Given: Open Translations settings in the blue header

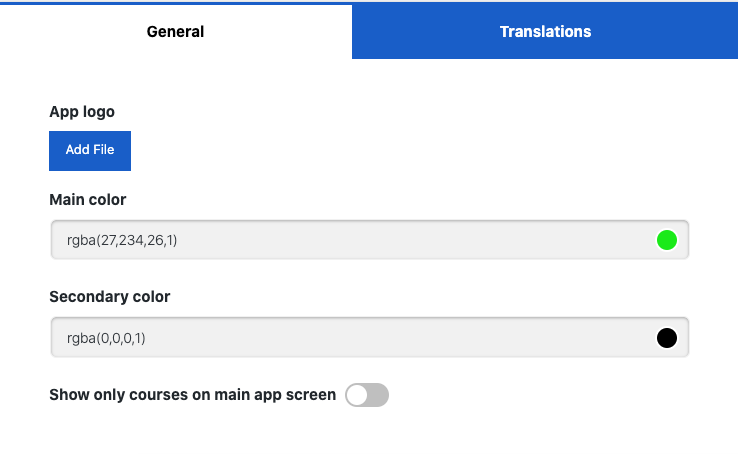Looking at the screenshot, I should 545,32.
